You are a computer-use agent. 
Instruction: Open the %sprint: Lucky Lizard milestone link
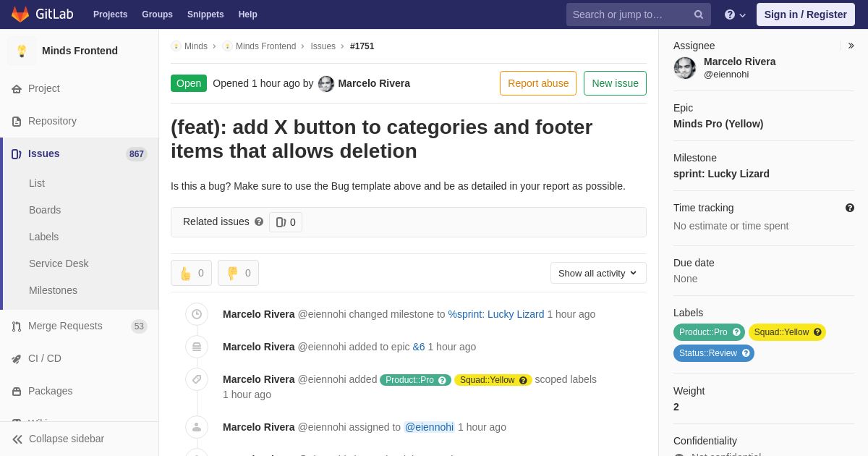click(496, 314)
